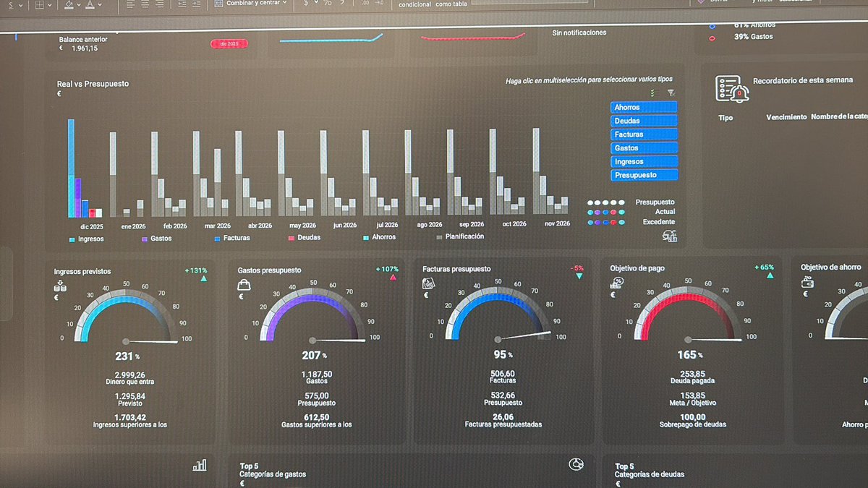This screenshot has width=868, height=488.
Task: Toggle the Ahorros slicer item
Action: point(644,107)
